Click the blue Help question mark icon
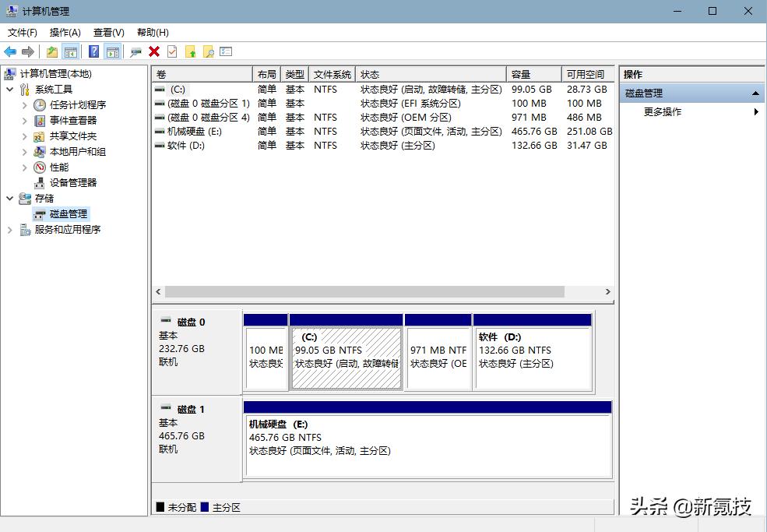The image size is (767, 532). coord(93,51)
